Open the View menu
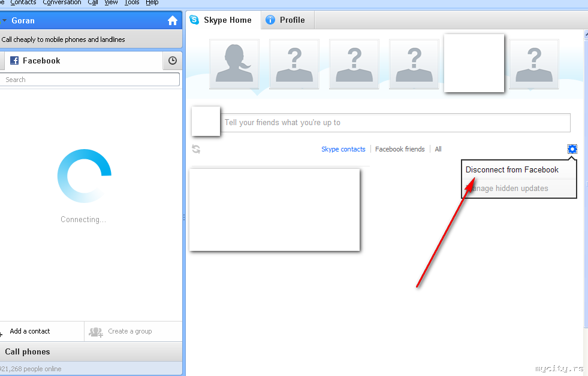 pyautogui.click(x=111, y=2)
